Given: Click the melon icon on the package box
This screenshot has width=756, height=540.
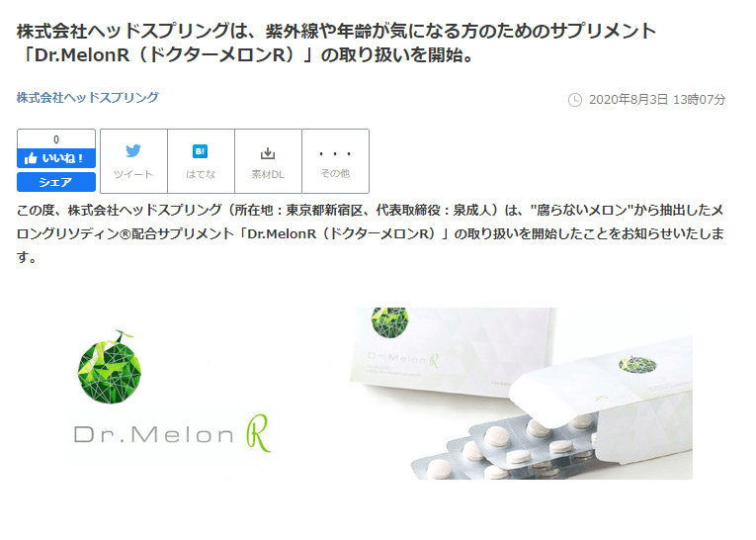Looking at the screenshot, I should point(390,322).
